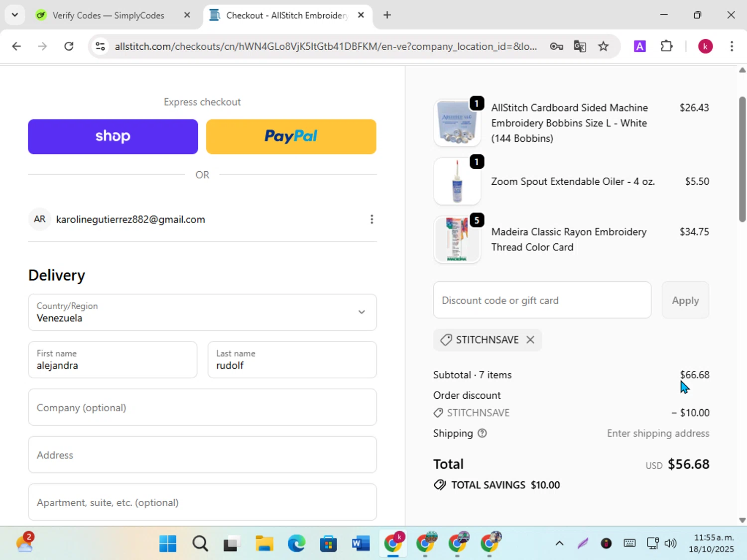Viewport: 747px width, 560px height.
Task: Select the Checkout AllStitch tab
Action: 286,15
